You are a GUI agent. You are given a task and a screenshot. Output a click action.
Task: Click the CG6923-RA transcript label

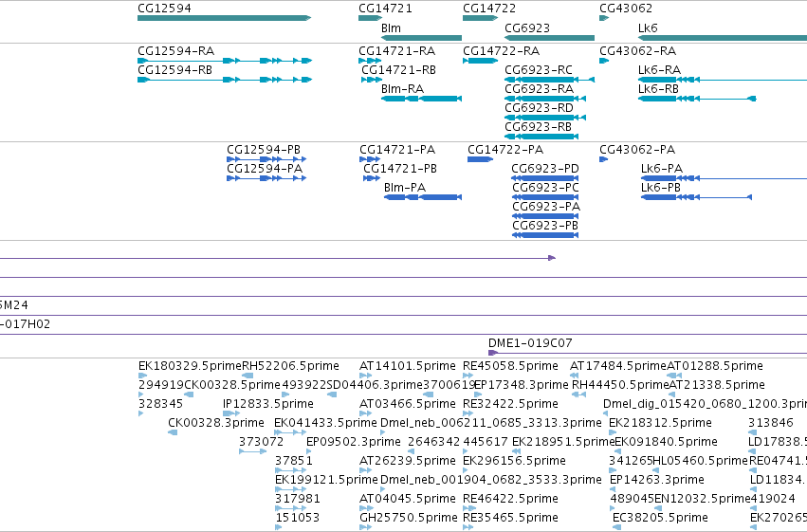pos(540,89)
